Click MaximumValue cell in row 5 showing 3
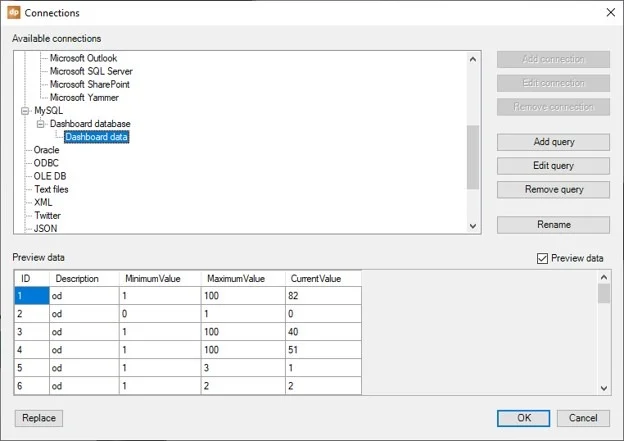This screenshot has width=624, height=441. [x=243, y=368]
